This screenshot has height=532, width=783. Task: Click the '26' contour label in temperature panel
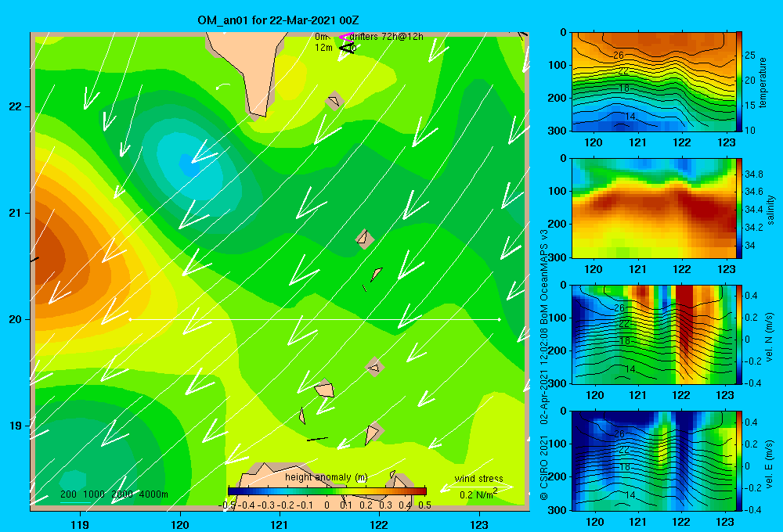coord(619,56)
